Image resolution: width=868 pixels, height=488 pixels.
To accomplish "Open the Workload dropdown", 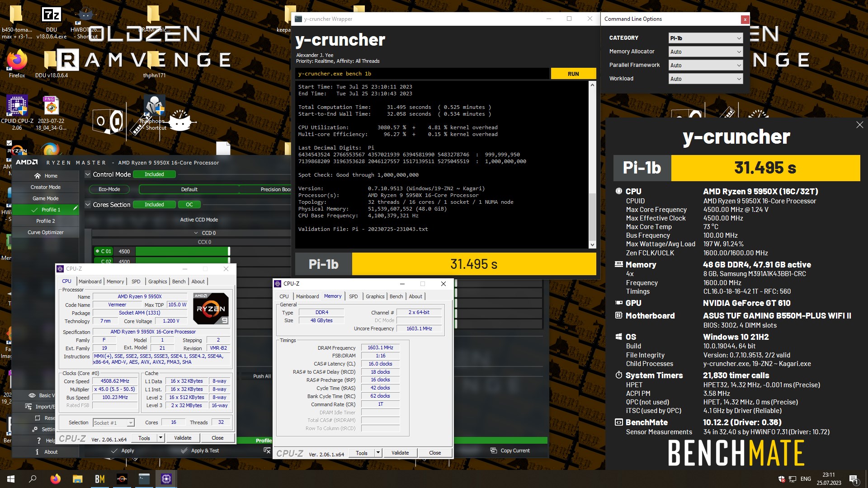I will tap(705, 79).
